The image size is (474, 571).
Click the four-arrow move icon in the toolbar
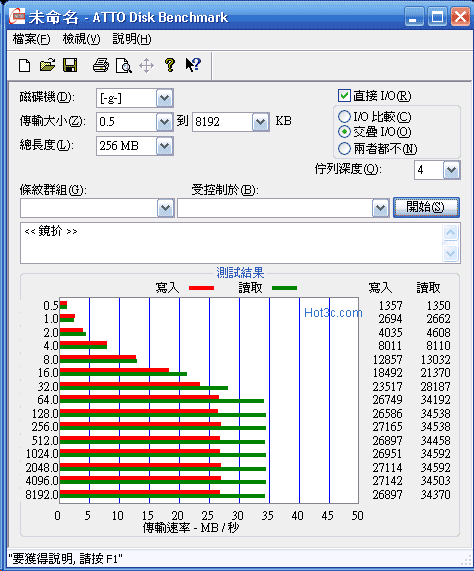[x=146, y=66]
